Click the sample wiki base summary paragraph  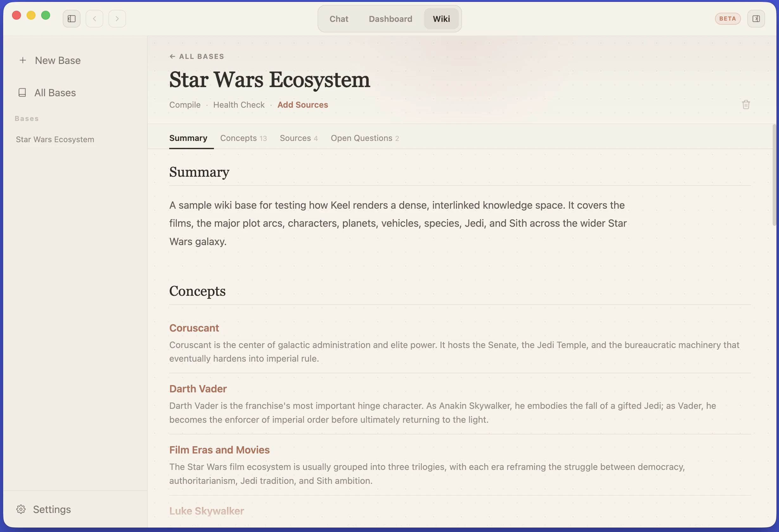[398, 223]
